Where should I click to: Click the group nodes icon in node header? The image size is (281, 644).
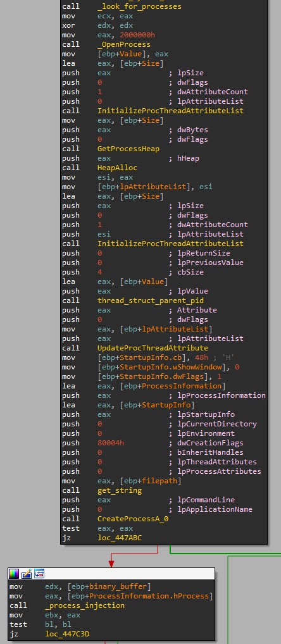click(39, 573)
